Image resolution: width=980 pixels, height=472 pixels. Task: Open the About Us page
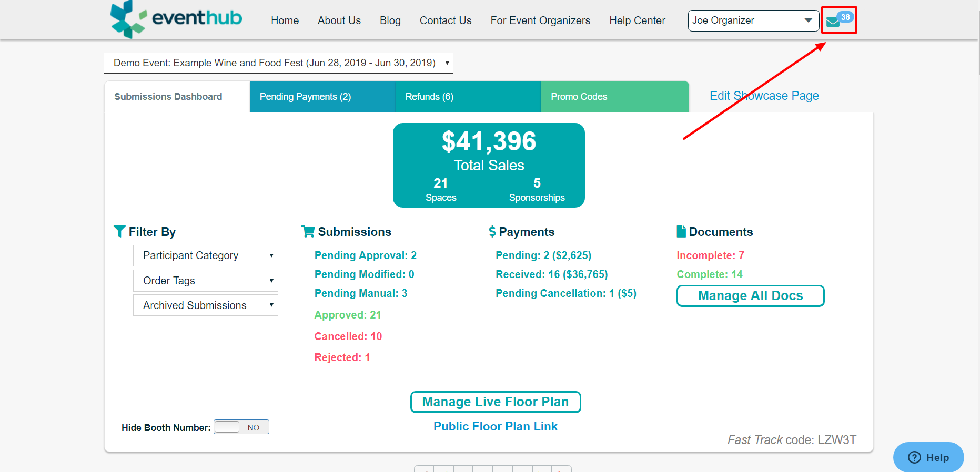point(339,20)
